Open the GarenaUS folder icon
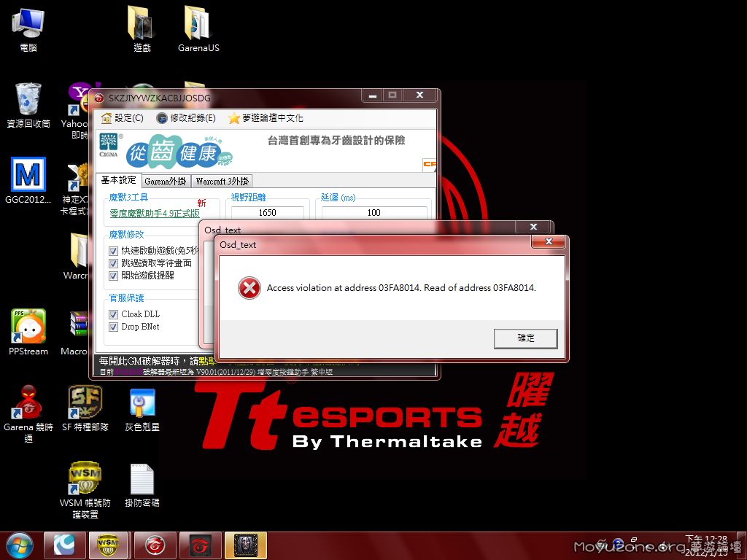The height and width of the screenshot is (560, 747). tap(198, 29)
